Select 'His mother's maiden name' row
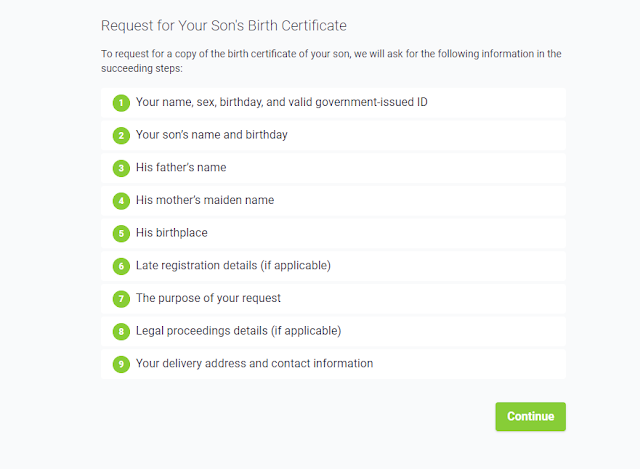 point(205,200)
